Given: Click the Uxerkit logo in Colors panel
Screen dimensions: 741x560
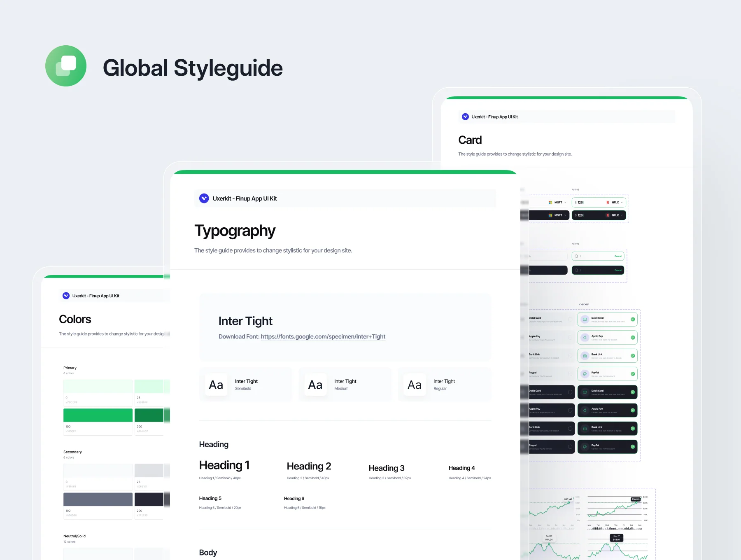Looking at the screenshot, I should [66, 296].
